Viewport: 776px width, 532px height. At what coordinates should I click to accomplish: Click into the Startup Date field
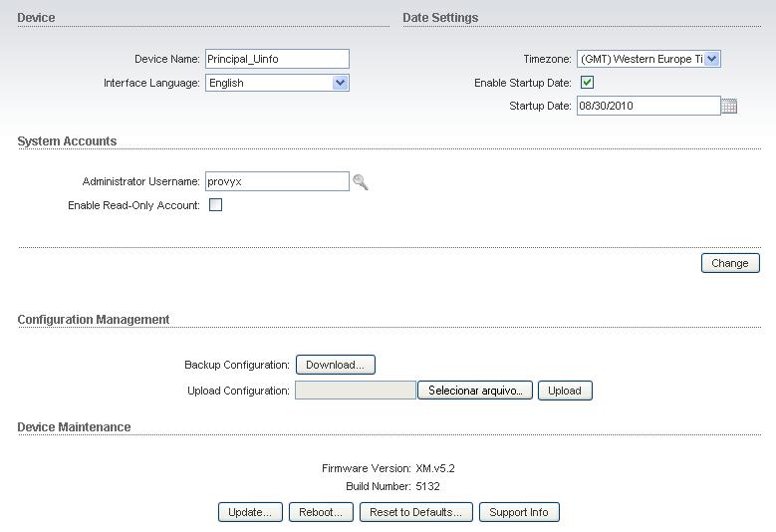[647, 106]
